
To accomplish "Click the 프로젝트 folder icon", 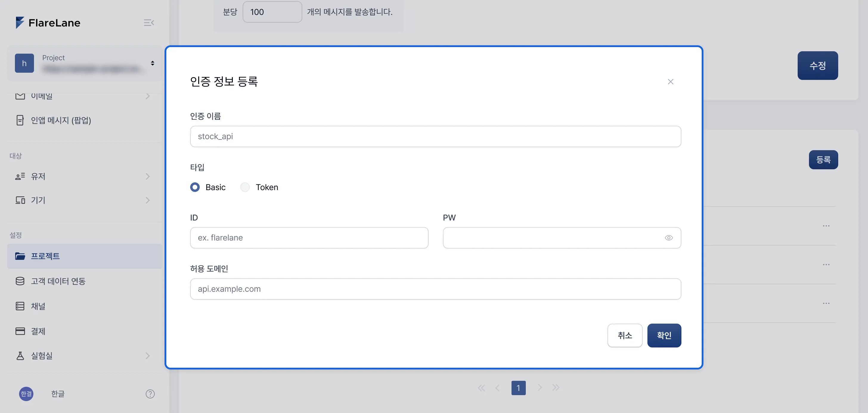I will [x=20, y=256].
